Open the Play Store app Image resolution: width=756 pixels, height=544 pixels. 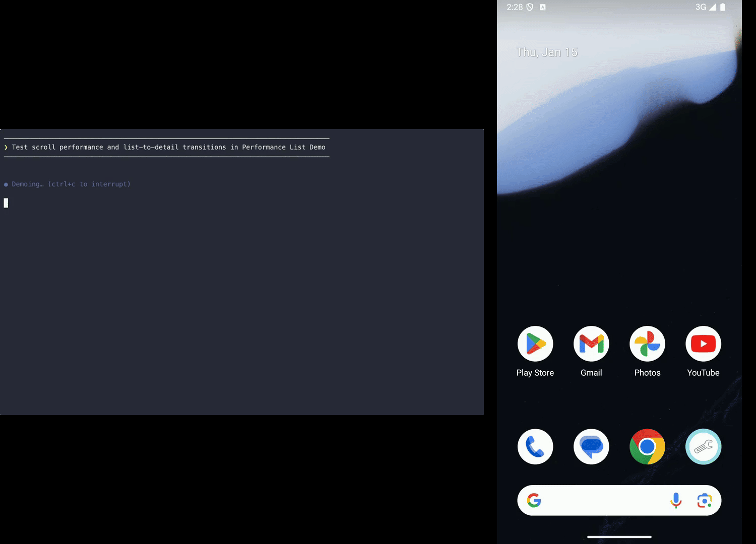point(535,344)
